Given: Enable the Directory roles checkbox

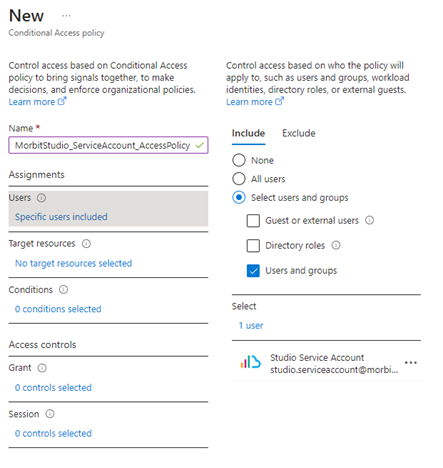Looking at the screenshot, I should pyautogui.click(x=253, y=245).
